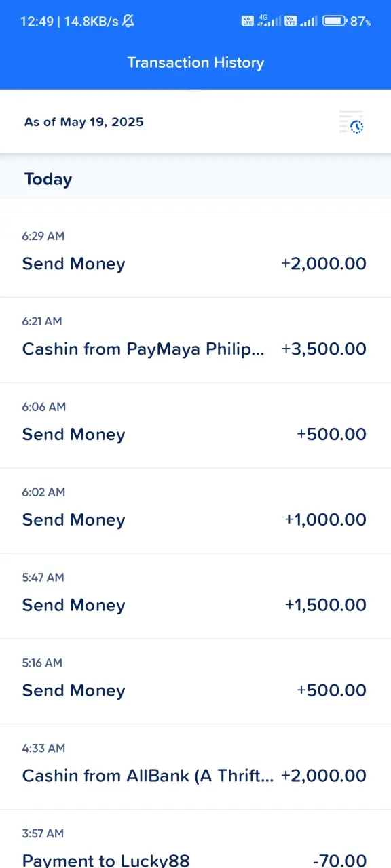
Task: Open the transaction history filter icon
Action: [352, 122]
